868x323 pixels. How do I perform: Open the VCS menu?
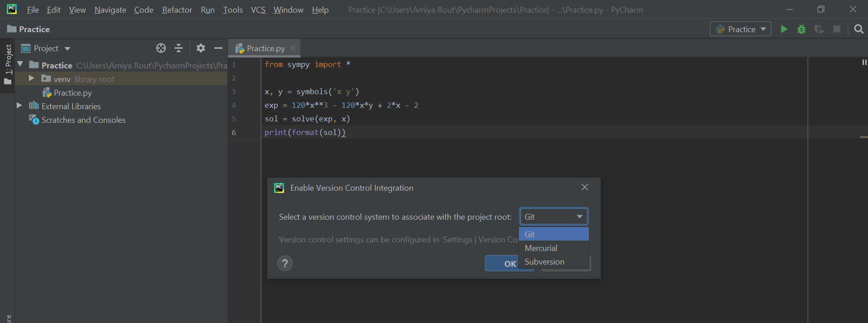258,10
